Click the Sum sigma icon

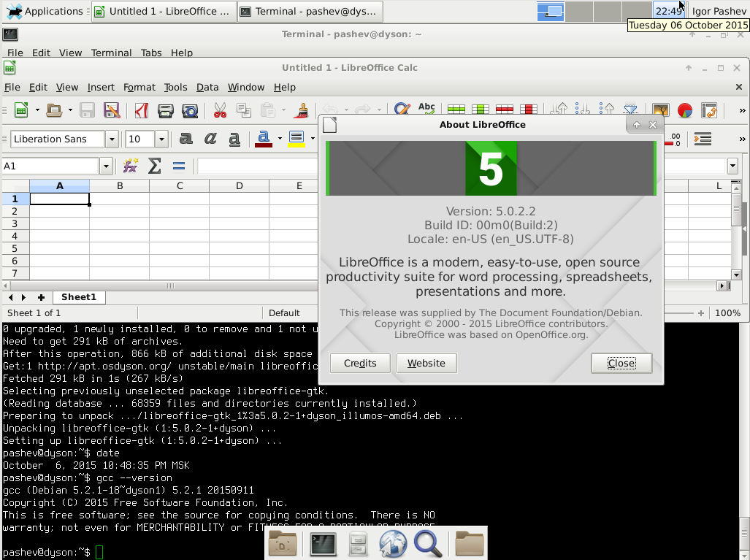pos(155,166)
